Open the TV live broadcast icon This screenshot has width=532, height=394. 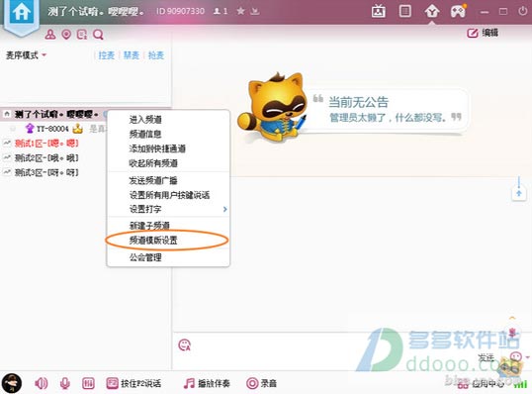[379, 12]
